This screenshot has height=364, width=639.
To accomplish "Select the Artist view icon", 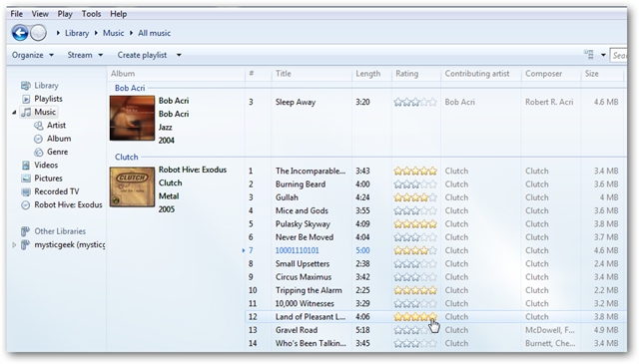I will tap(38, 126).
